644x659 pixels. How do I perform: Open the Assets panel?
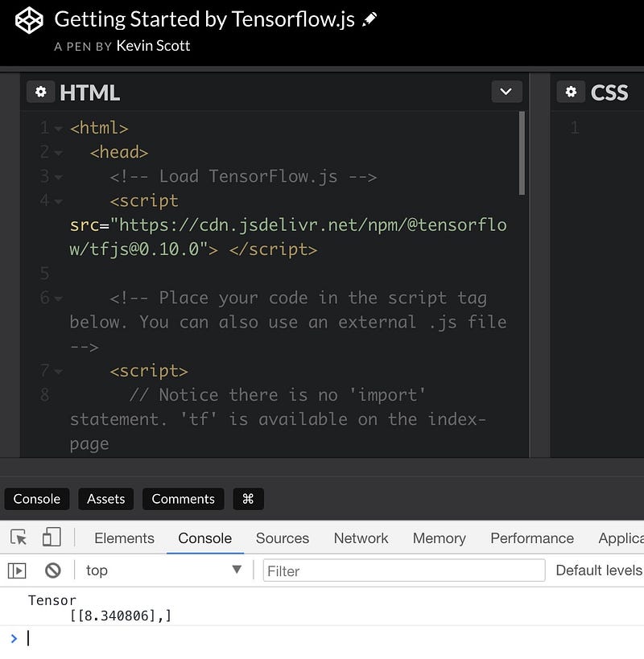pos(106,499)
